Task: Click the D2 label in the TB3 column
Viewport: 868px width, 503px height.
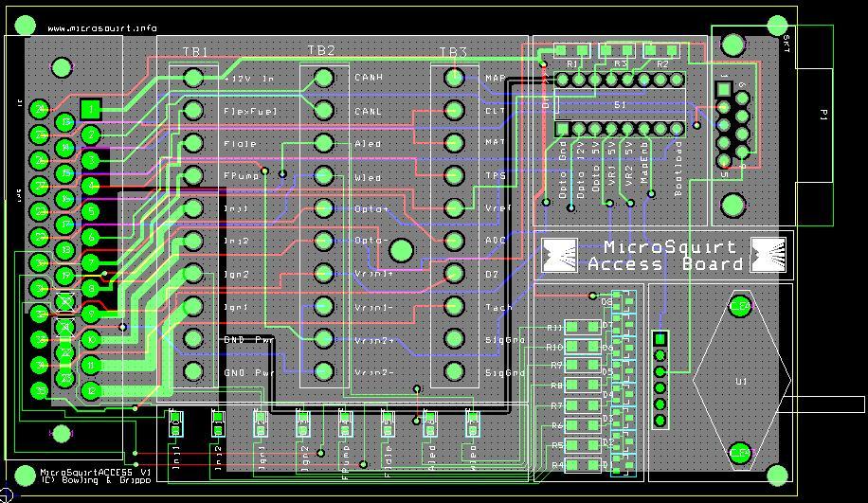Action: pos(492,274)
